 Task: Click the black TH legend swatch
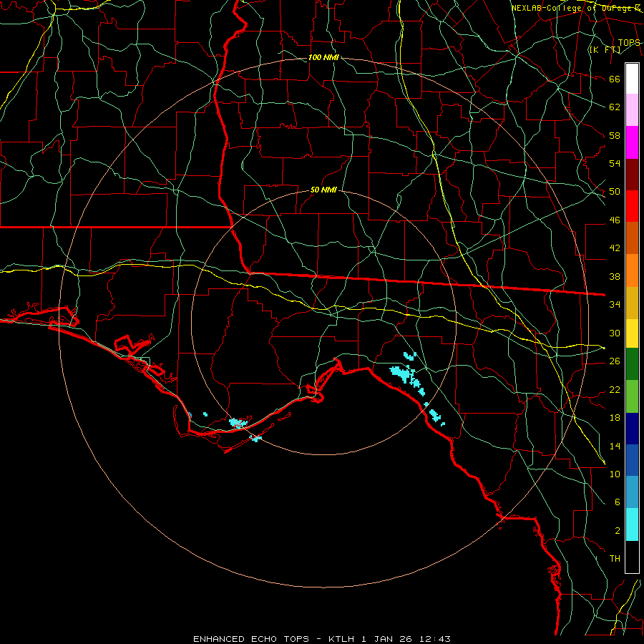pyautogui.click(x=632, y=557)
